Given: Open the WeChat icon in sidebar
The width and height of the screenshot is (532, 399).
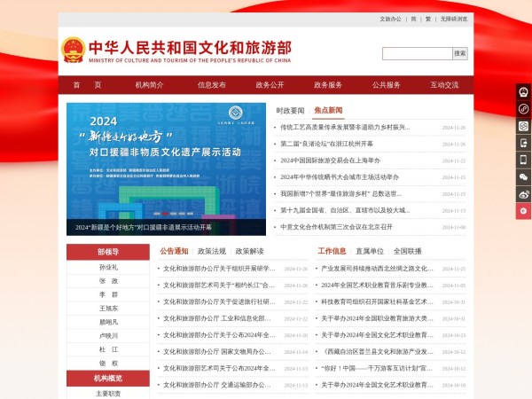Looking at the screenshot, I should (x=523, y=177).
